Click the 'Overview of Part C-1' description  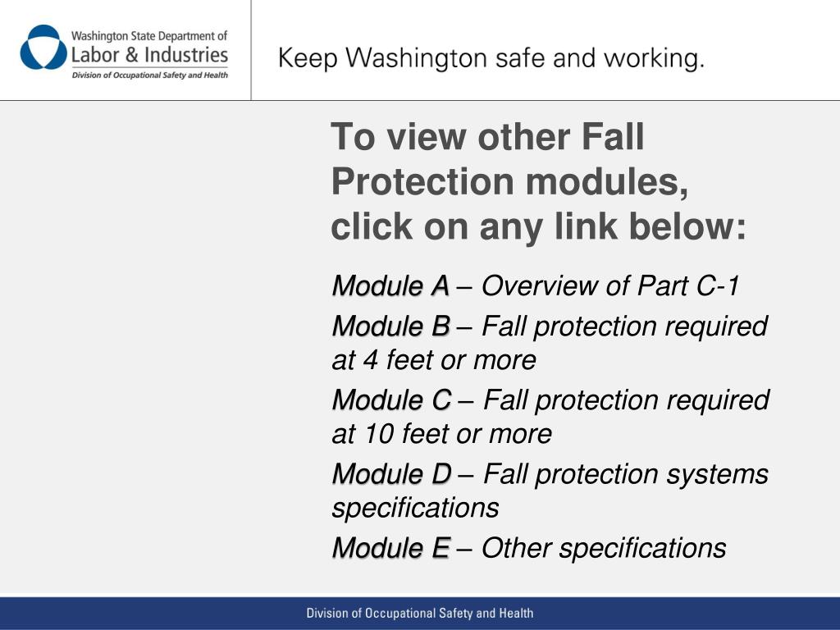coord(610,285)
